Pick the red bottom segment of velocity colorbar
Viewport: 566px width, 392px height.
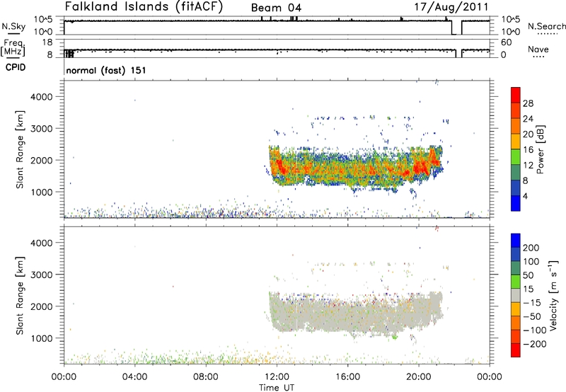[516, 350]
